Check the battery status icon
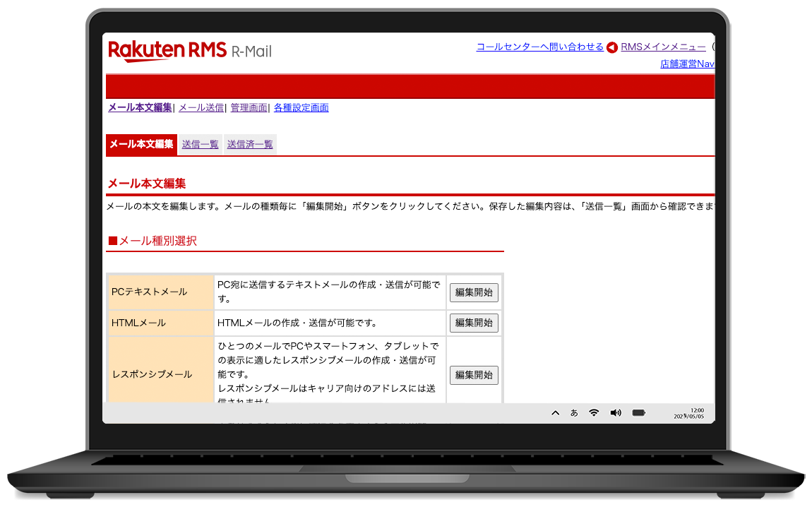This screenshot has height=519, width=812. pos(638,412)
